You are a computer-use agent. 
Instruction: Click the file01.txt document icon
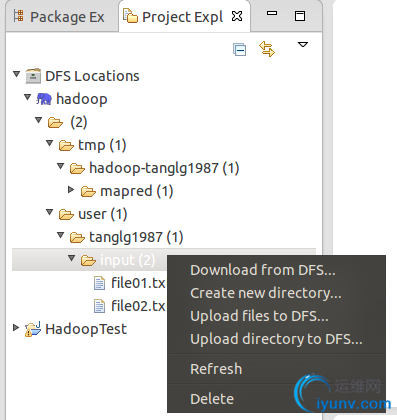click(99, 283)
